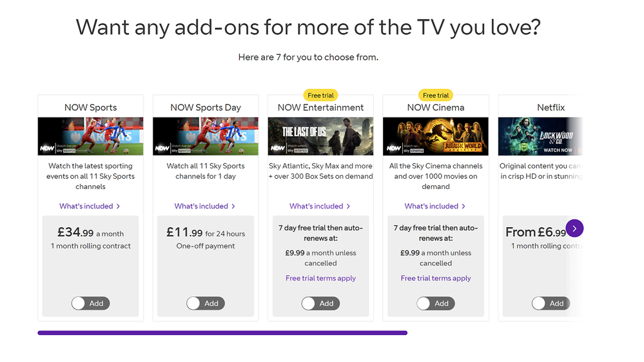Show What's included for NOW Entertainment
This screenshot has height=362, width=644.
pos(320,206)
